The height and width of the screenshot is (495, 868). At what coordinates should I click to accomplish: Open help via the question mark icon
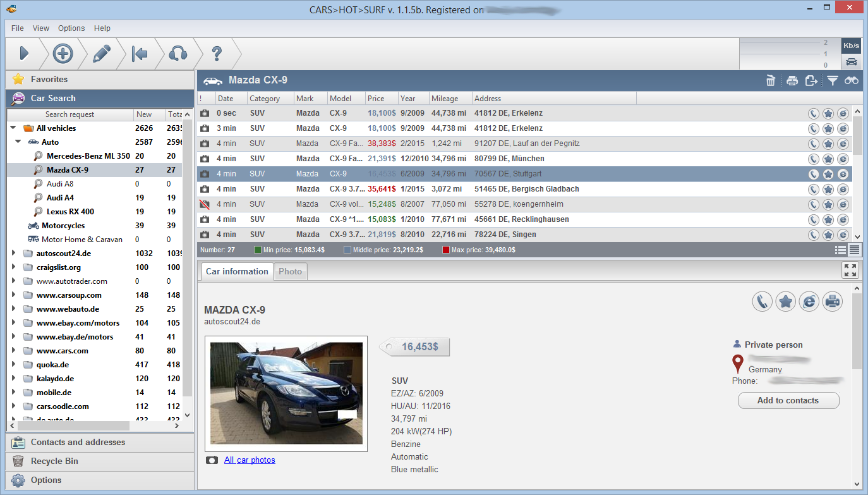[x=217, y=54]
